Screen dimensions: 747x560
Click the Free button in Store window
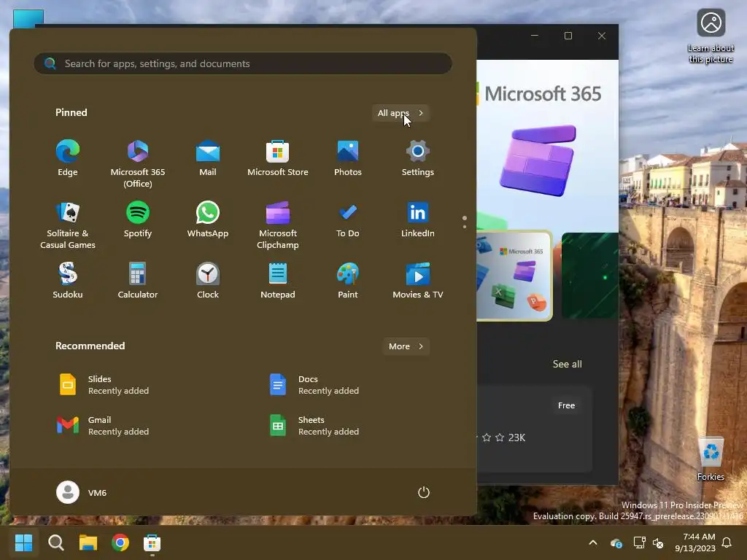pyautogui.click(x=566, y=405)
